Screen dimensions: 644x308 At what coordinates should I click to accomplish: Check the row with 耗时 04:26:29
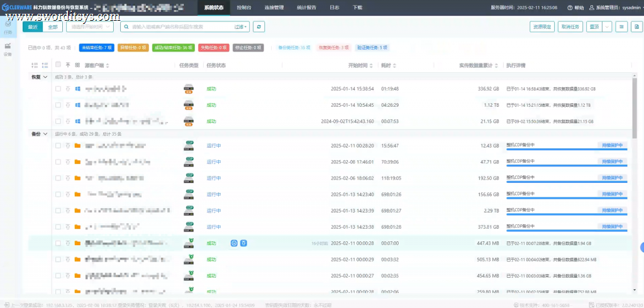58,105
